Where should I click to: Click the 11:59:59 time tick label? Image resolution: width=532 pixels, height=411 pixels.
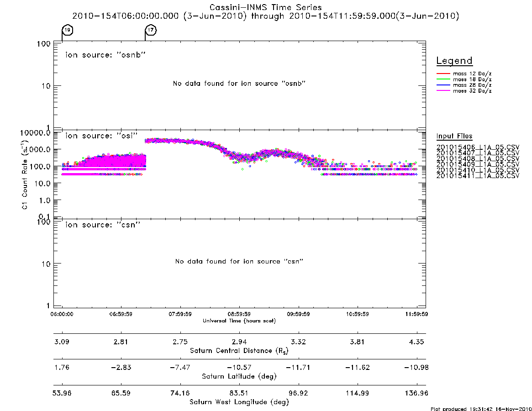click(416, 314)
